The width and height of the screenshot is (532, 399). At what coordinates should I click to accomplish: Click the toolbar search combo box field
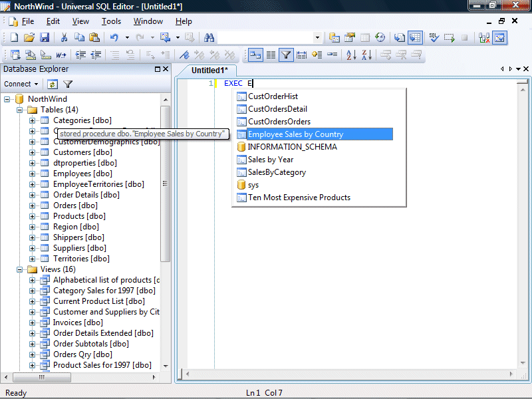click(265, 38)
